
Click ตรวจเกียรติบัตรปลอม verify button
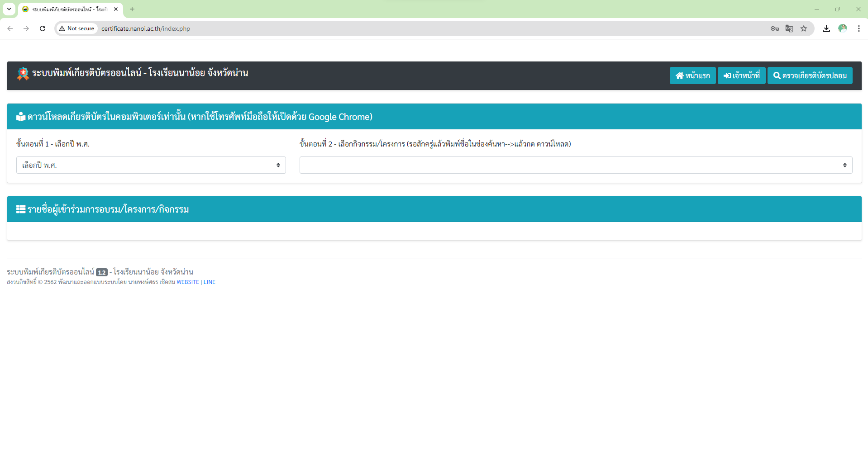(810, 76)
